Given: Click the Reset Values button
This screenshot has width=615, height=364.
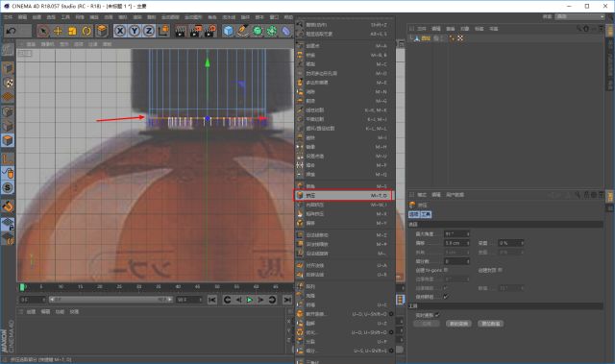Looking at the screenshot, I should 491,324.
